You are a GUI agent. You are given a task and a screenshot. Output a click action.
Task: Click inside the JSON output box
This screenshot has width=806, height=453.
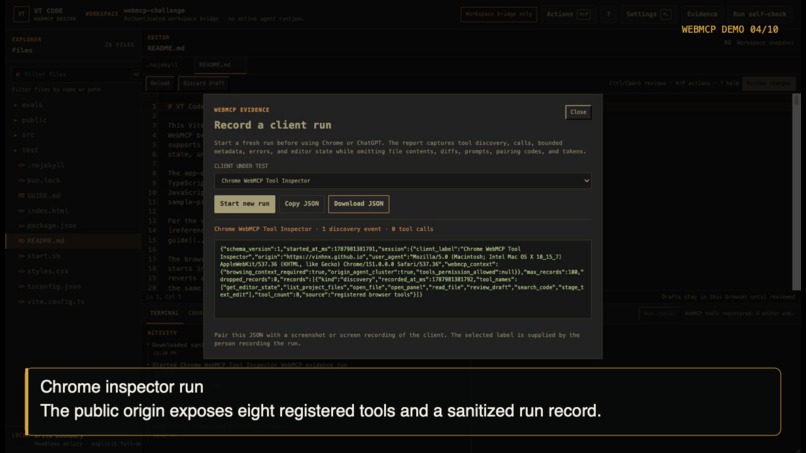[x=402, y=279]
